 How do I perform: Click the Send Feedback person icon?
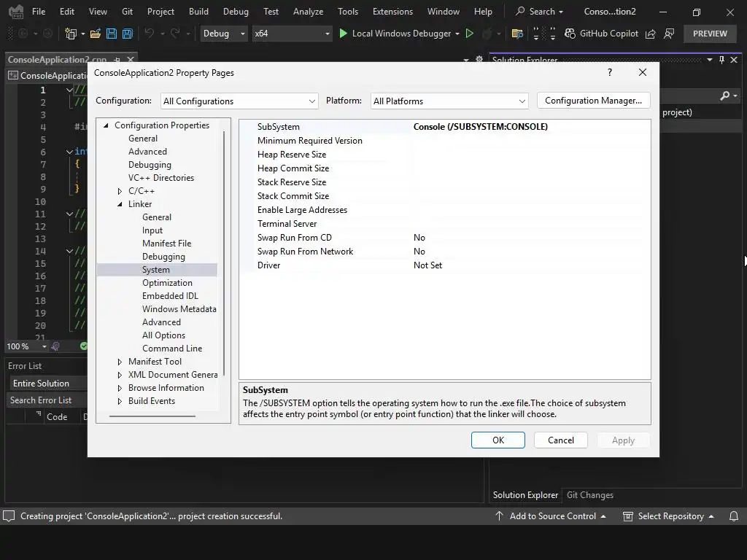(669, 34)
